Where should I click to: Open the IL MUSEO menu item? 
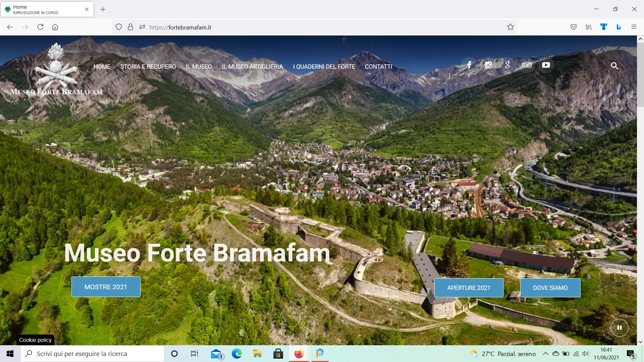(199, 67)
